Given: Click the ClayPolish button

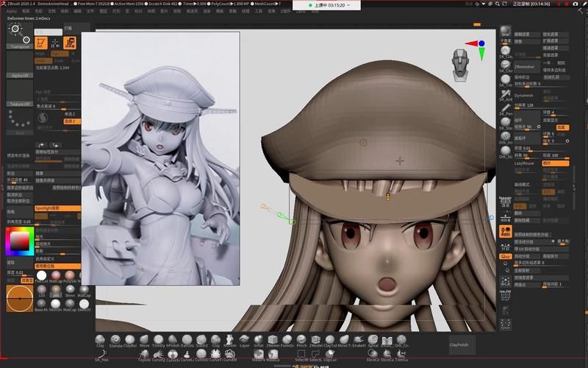Looking at the screenshot, I should [x=462, y=344].
